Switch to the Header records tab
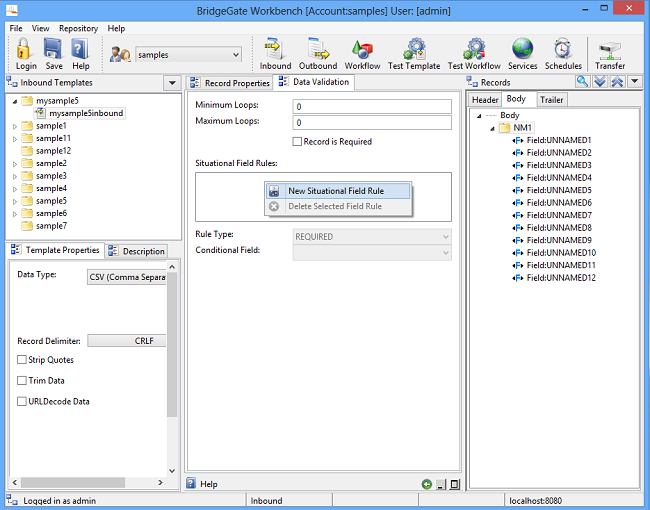 pos(485,100)
